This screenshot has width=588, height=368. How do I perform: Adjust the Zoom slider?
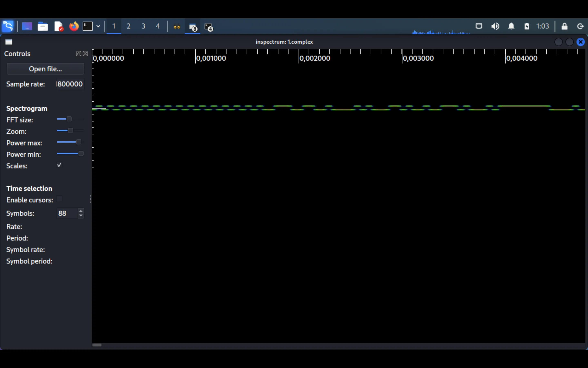70,131
